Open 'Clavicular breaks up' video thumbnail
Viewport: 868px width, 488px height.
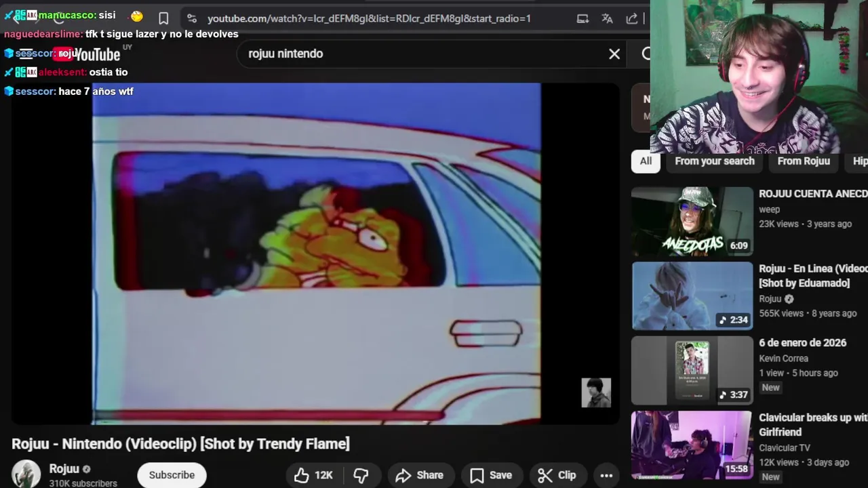point(692,445)
